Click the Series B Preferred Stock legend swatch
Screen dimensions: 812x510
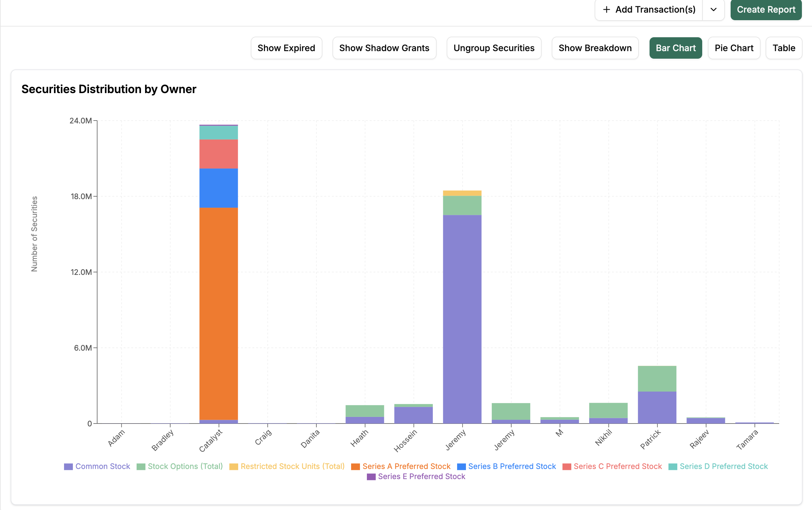pyautogui.click(x=462, y=467)
